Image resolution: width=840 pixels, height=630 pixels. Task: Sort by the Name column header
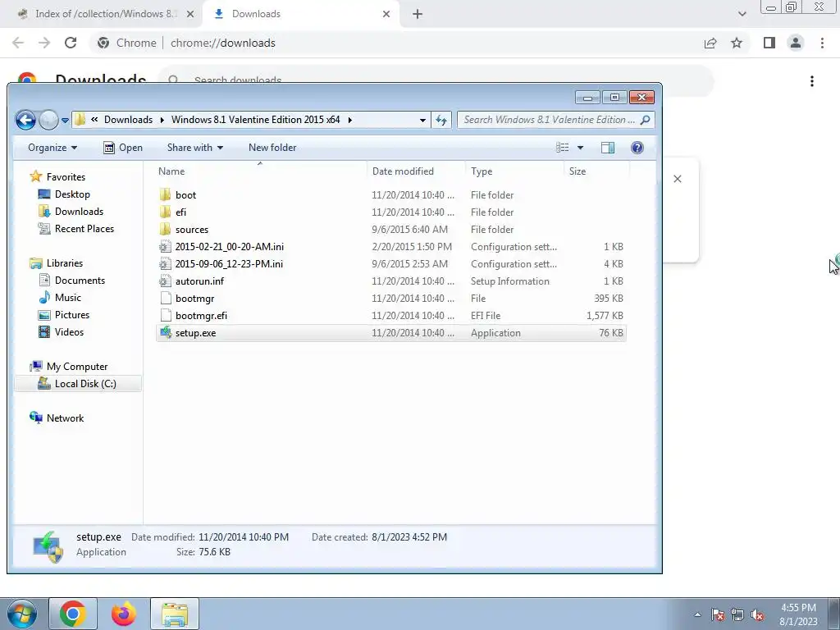tap(260, 171)
